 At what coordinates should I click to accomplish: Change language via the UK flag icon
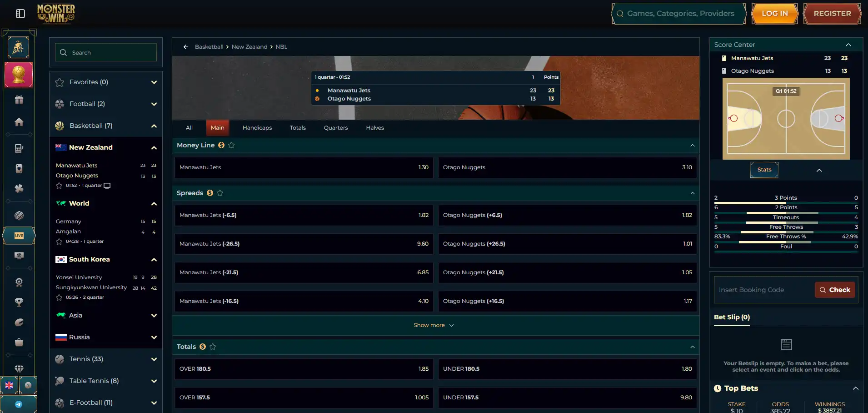9,385
